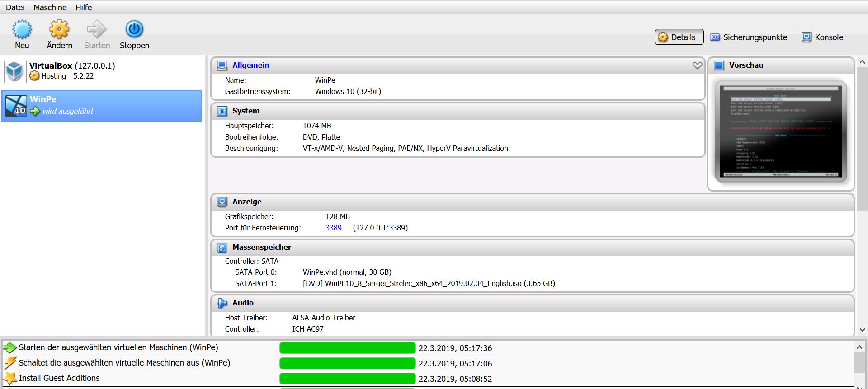868x389 pixels.
Task: Click the Audio section speaker icon
Action: pyautogui.click(x=222, y=303)
